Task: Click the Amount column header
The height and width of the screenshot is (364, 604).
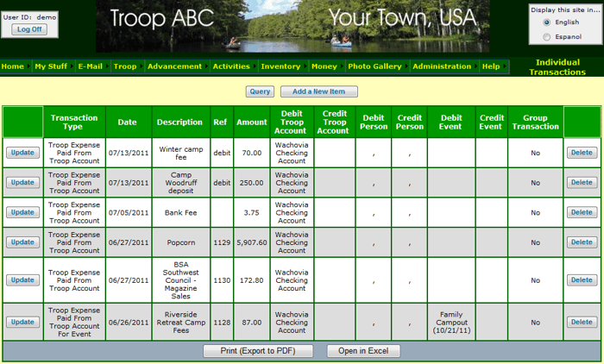Action: [252, 122]
